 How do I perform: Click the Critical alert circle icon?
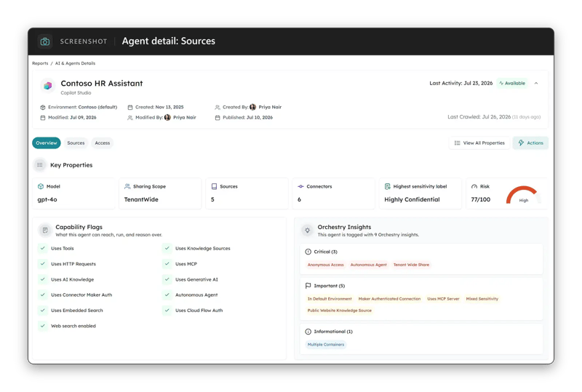[308, 252]
